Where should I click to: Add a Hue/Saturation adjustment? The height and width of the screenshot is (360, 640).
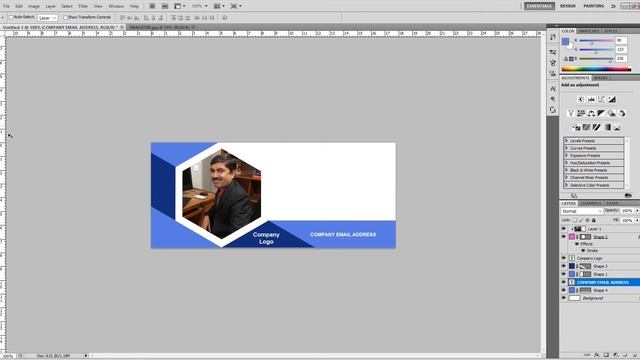click(x=581, y=113)
